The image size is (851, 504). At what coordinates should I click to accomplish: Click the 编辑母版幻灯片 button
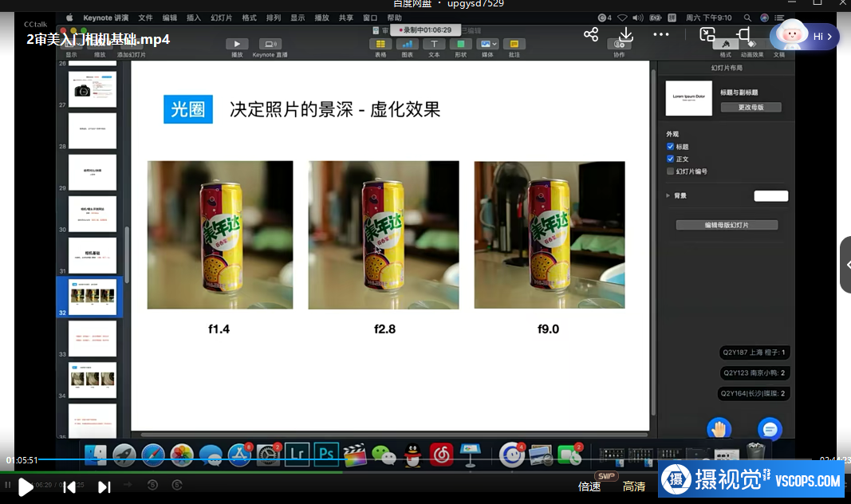click(x=726, y=225)
